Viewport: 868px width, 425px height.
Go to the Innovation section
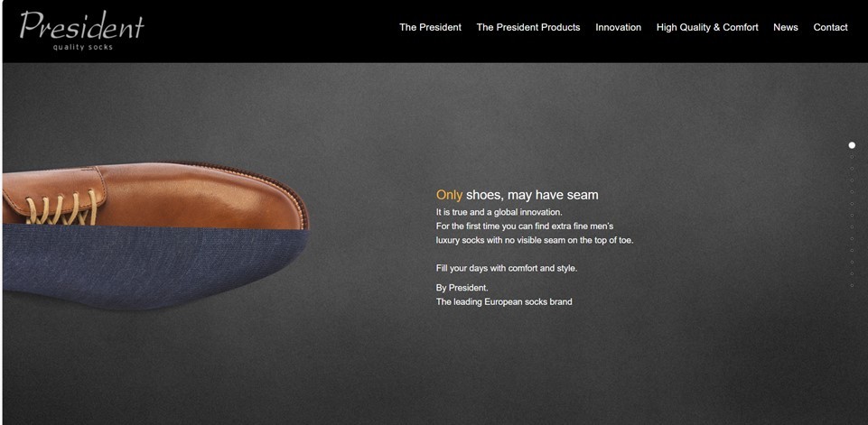tap(619, 27)
